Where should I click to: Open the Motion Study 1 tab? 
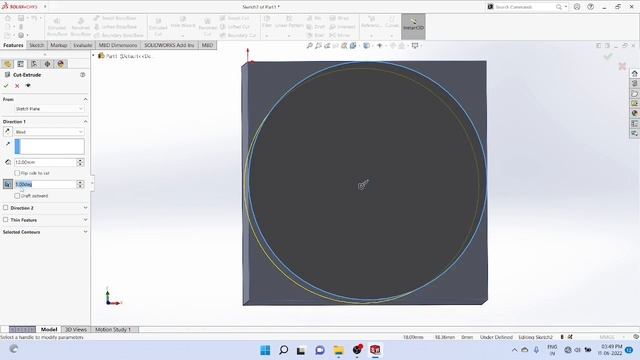coord(113,329)
